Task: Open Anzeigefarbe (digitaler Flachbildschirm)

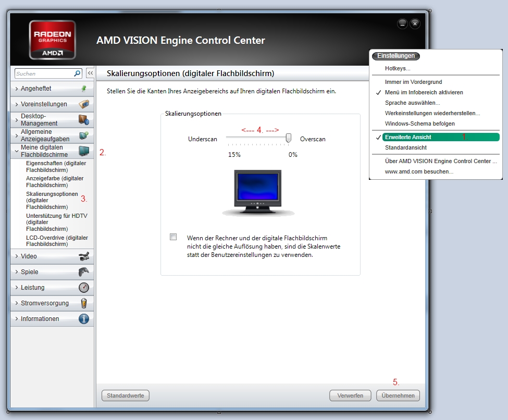Action: click(x=55, y=181)
